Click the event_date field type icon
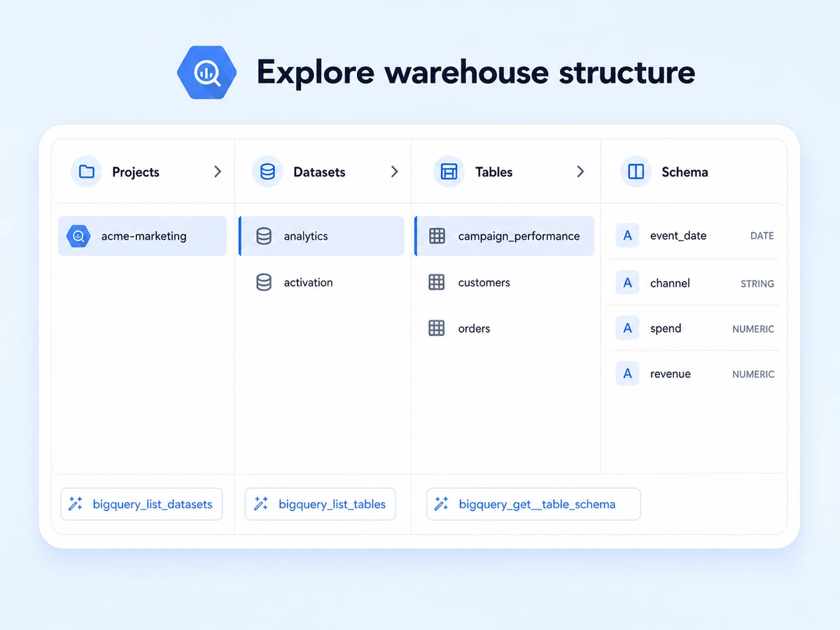The image size is (840, 630). 627,236
